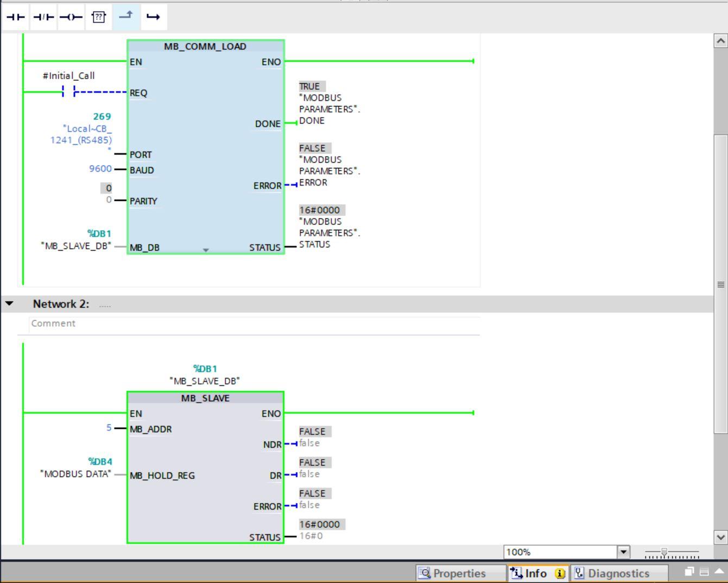Open a new branch with the branch tool
Viewport: 728px width, 583px height.
point(126,17)
